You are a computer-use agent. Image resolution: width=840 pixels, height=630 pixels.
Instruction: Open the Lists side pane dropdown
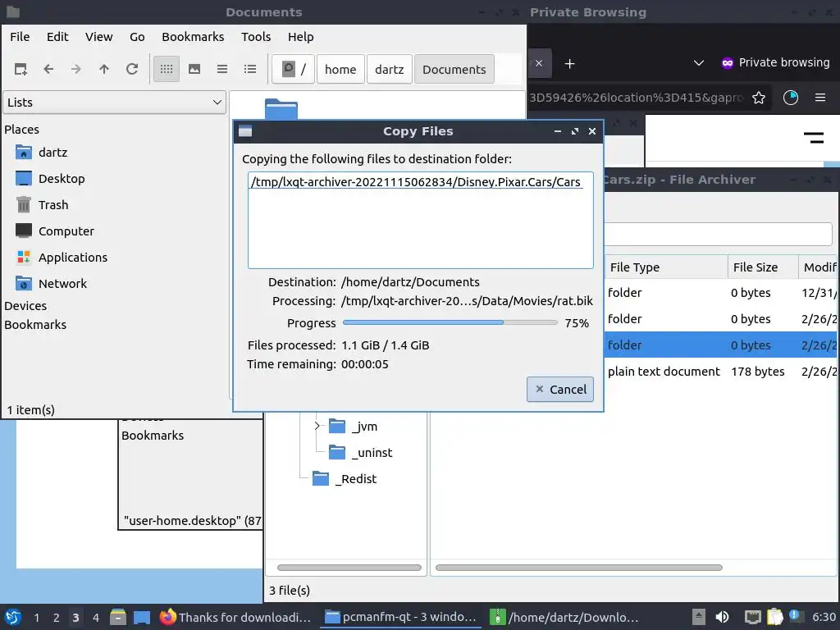click(115, 103)
